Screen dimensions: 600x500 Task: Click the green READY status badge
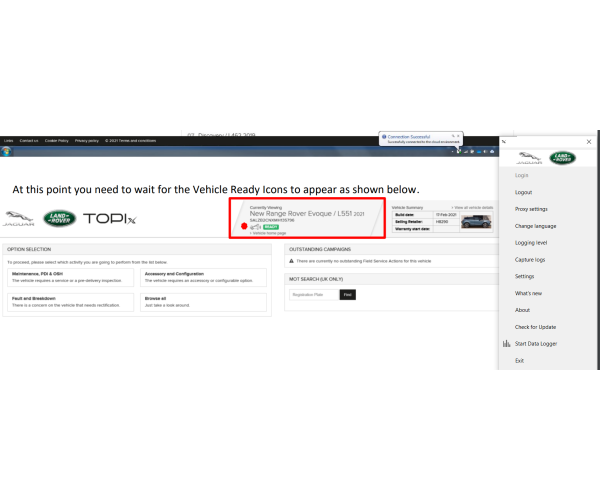pyautogui.click(x=271, y=227)
